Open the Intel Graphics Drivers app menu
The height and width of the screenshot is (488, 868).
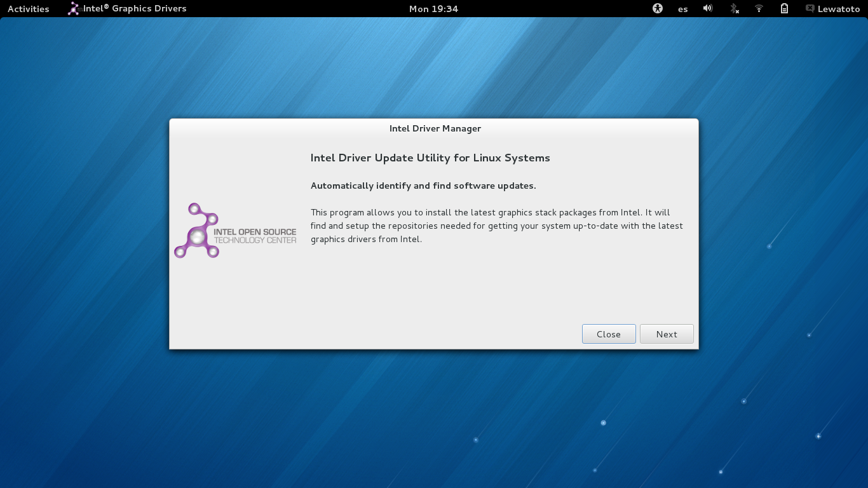pos(127,9)
